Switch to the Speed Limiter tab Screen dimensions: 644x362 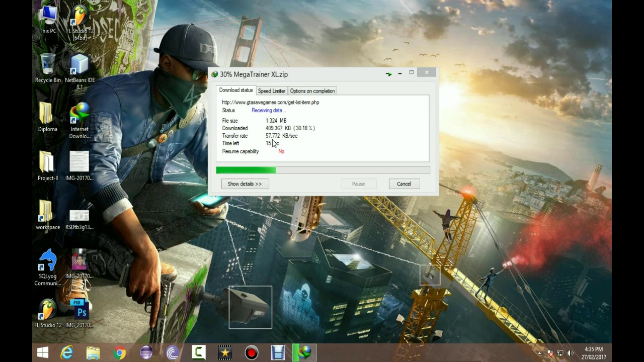coord(272,91)
